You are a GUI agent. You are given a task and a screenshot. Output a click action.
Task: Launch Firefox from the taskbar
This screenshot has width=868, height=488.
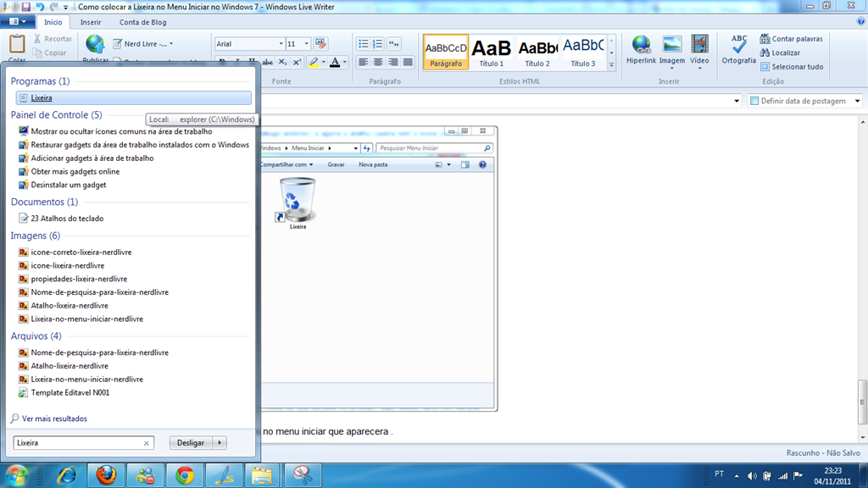point(106,474)
